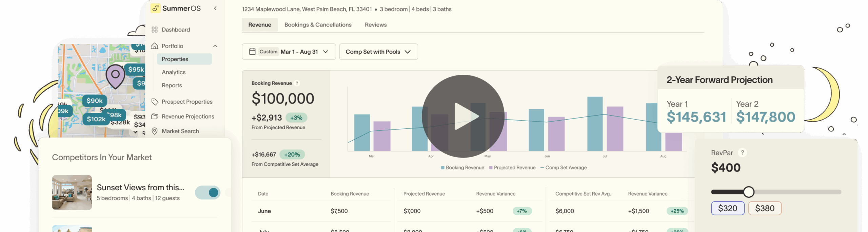Click the Booking Revenue help icon

297,83
